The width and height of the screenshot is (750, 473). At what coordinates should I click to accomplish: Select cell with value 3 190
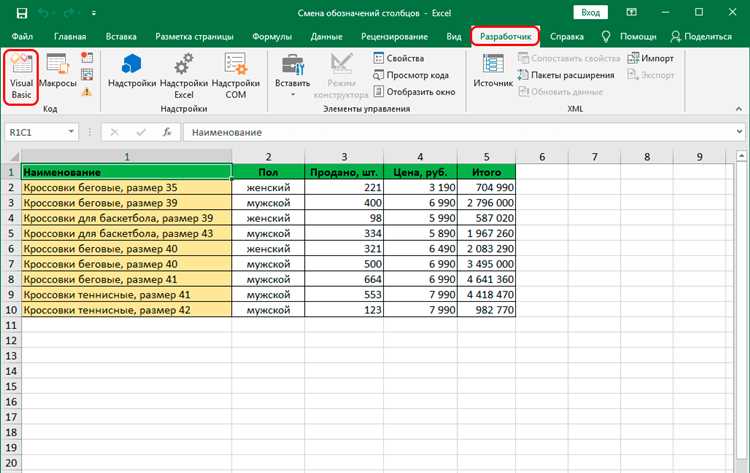pos(420,187)
